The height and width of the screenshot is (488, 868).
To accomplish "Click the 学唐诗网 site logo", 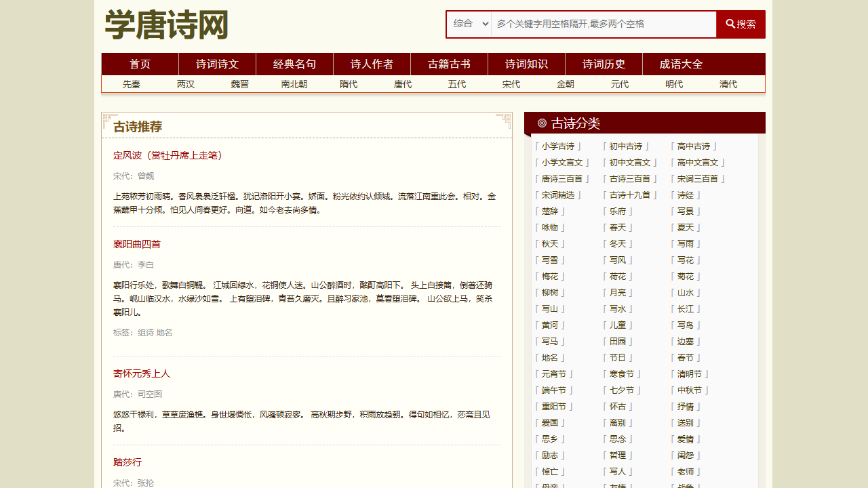I will [x=165, y=24].
